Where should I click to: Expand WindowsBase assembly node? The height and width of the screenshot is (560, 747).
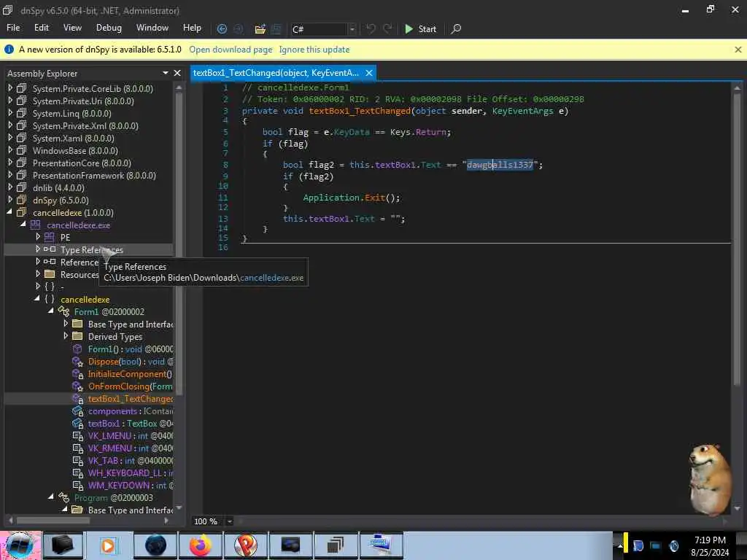pos(10,150)
